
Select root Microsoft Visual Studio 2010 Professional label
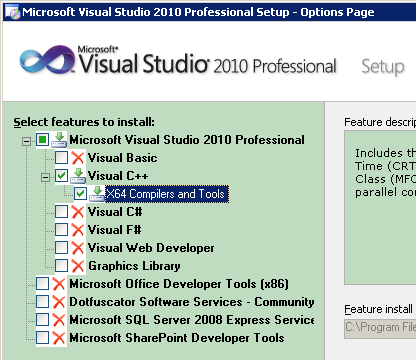(187, 140)
